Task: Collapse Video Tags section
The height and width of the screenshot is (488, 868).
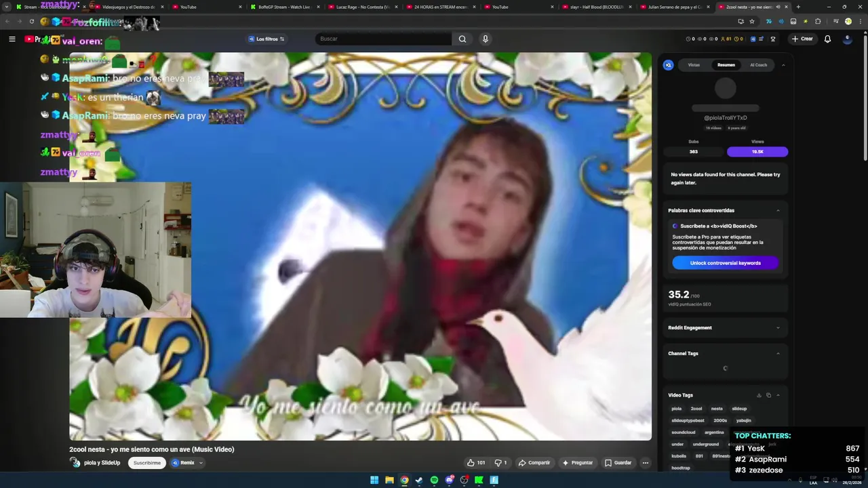Action: point(778,395)
